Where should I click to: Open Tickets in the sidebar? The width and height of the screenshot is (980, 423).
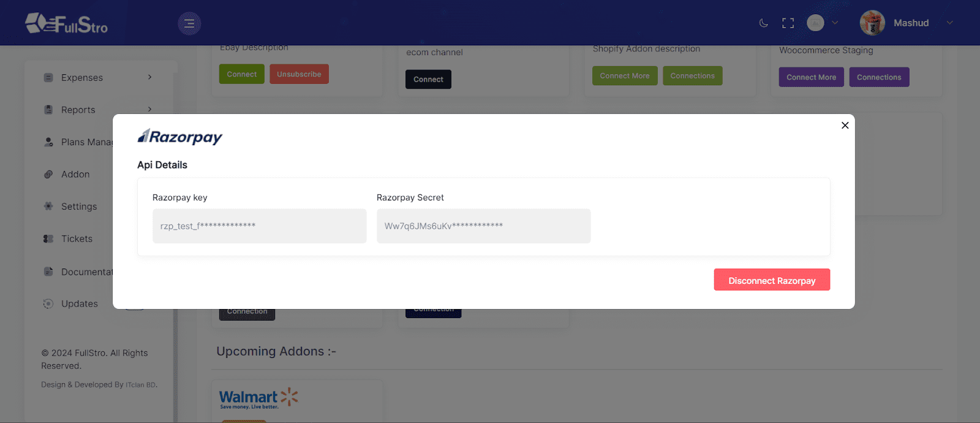77,239
